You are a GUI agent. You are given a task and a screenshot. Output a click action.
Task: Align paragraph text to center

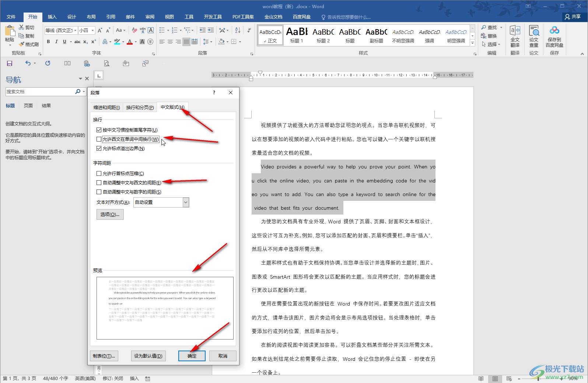pos(170,42)
